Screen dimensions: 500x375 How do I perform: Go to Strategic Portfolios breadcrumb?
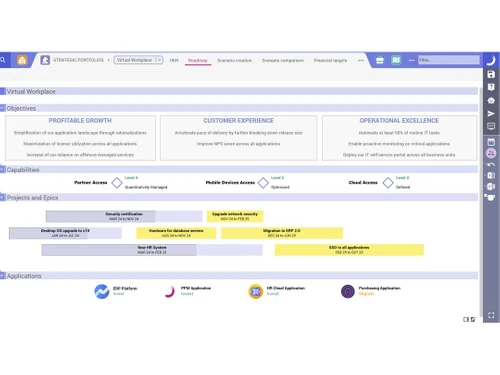(x=78, y=60)
